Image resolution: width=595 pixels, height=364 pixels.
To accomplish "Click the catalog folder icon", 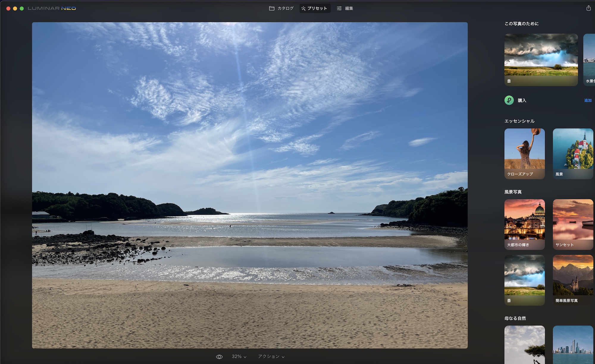I will click(272, 8).
